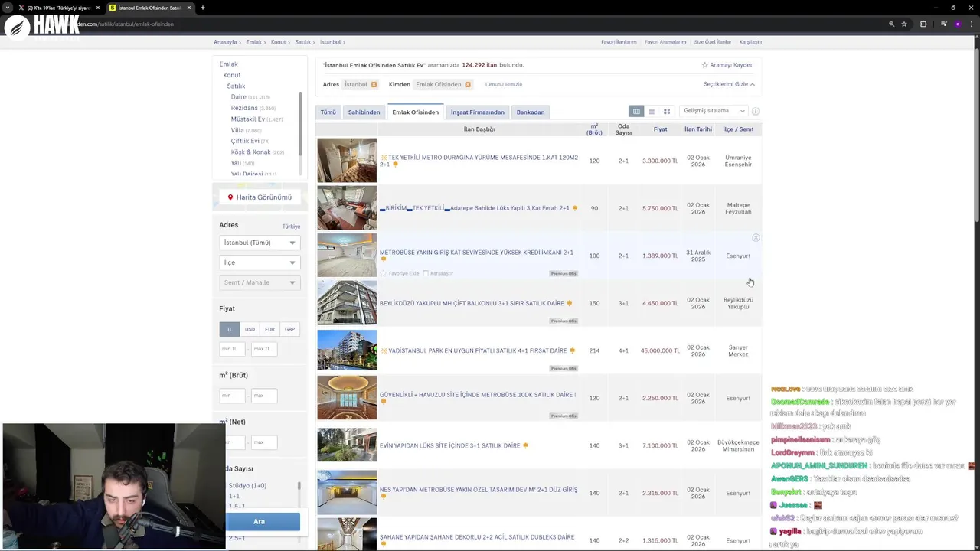
Task: Switch to the Sahibinden tab
Action: pyautogui.click(x=364, y=112)
